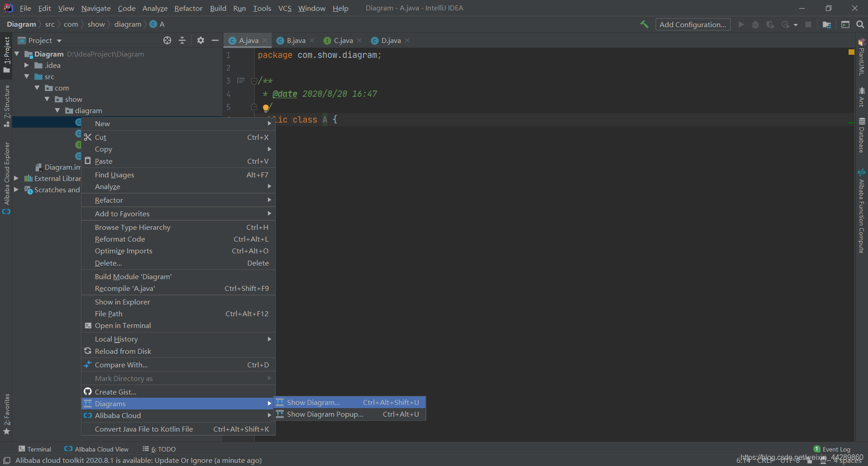Open the Ant side tool window
This screenshot has width=868, height=466.
pos(862,97)
